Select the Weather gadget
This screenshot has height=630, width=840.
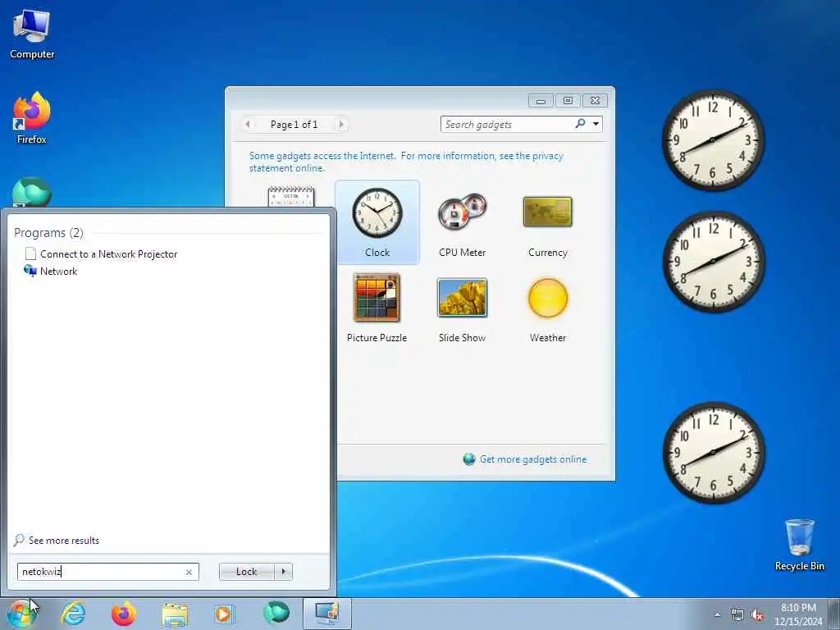547,309
